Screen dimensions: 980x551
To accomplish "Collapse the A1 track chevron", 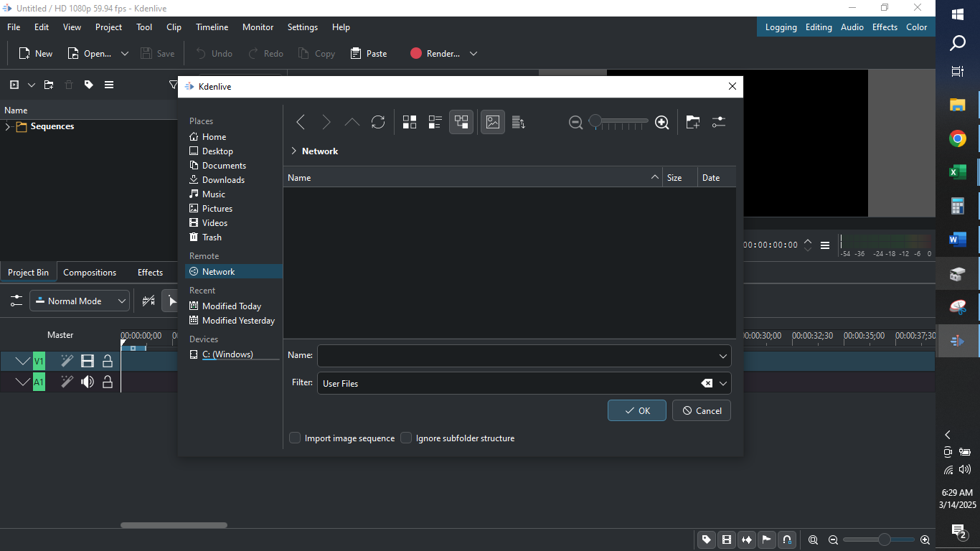I will click(23, 382).
